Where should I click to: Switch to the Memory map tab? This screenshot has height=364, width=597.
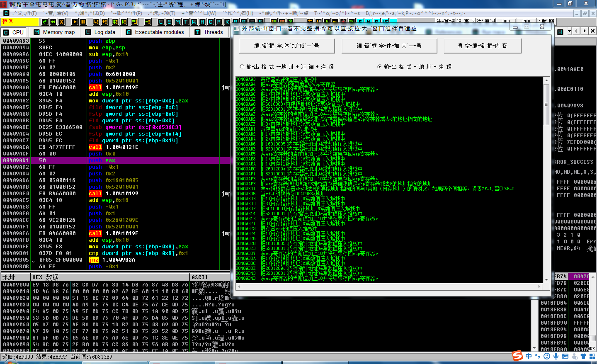point(55,32)
